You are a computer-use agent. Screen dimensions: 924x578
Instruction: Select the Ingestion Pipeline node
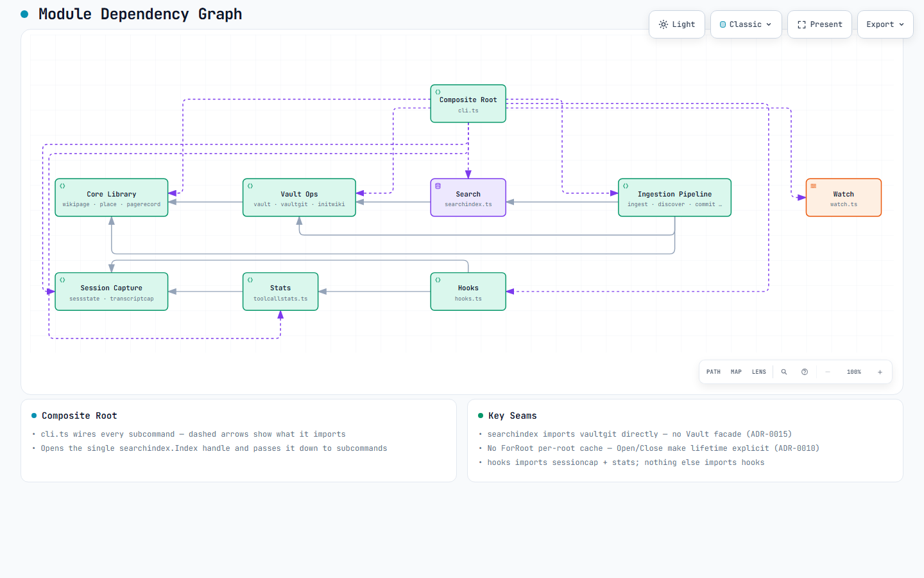coord(674,198)
